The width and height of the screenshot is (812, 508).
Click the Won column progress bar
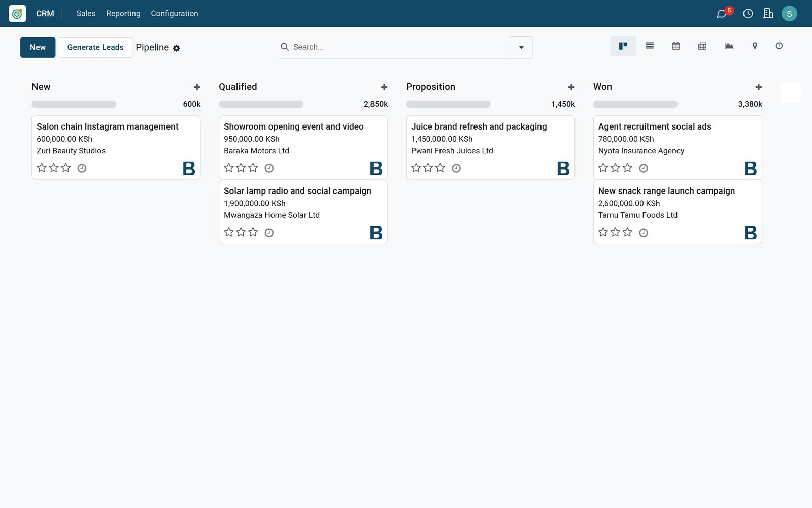635,104
